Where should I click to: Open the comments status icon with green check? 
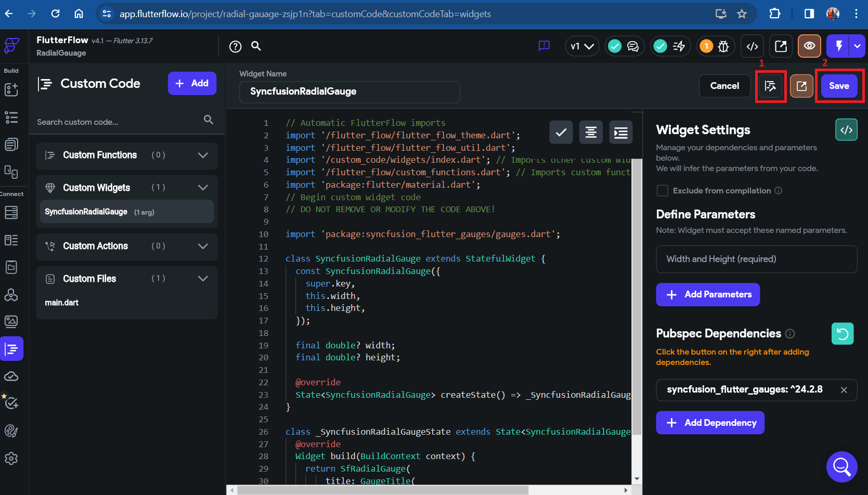coord(624,46)
